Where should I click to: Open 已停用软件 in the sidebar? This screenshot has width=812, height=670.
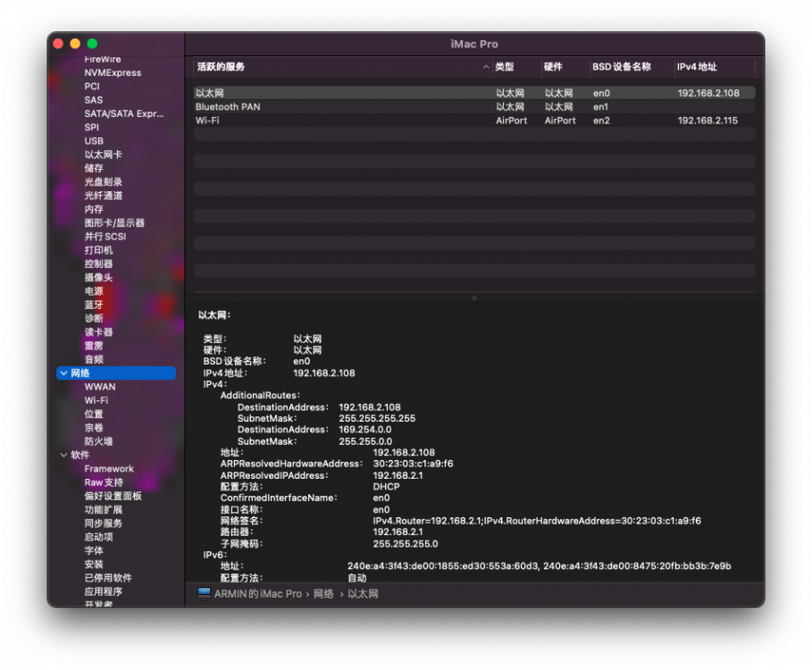108,578
